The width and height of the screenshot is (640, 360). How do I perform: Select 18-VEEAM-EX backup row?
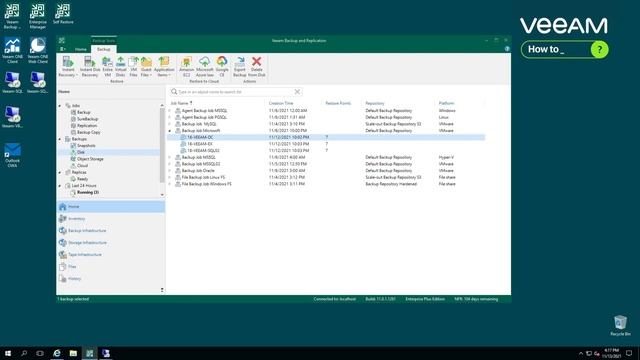pos(326,144)
